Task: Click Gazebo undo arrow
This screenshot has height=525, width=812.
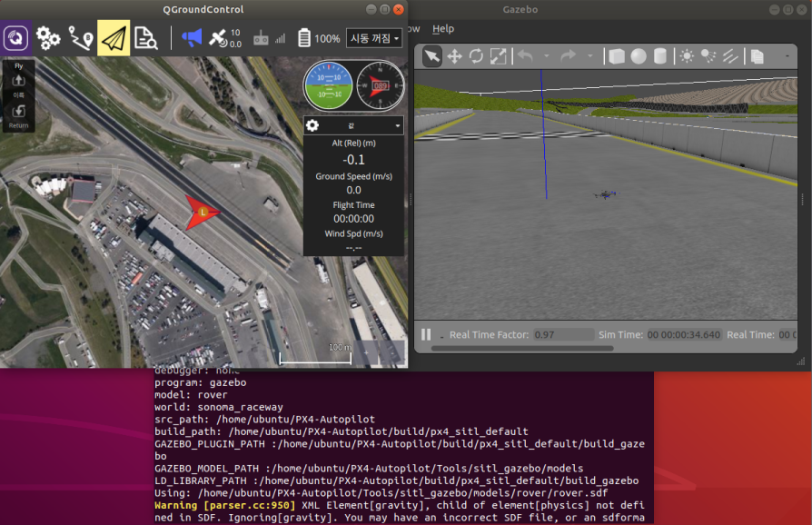Action: point(525,56)
